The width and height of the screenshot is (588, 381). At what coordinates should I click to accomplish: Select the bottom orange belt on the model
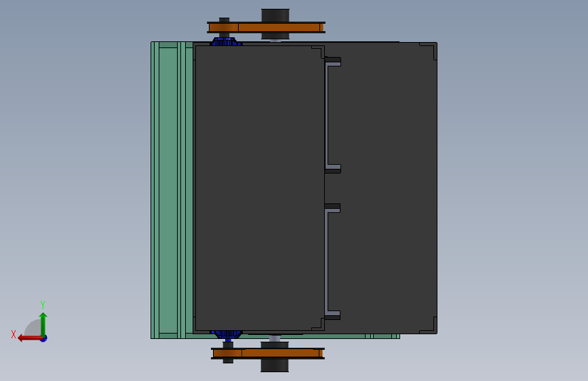(268, 353)
